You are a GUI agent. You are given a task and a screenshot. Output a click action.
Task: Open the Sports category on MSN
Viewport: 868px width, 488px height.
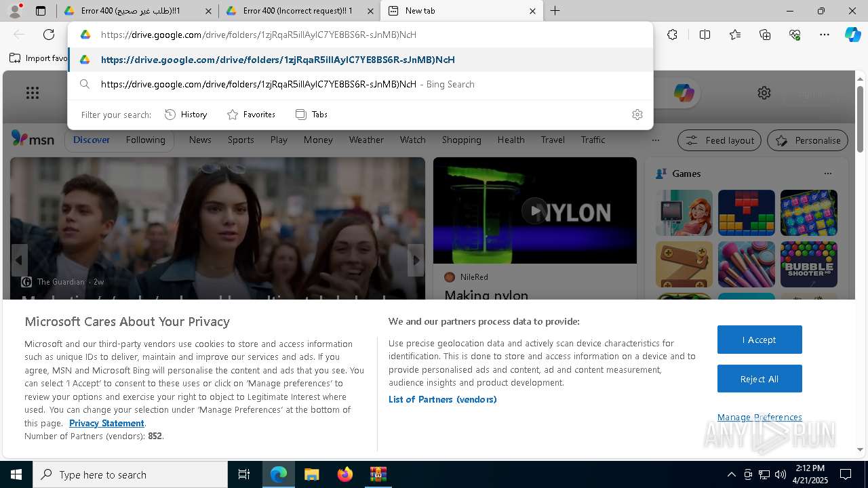[241, 140]
